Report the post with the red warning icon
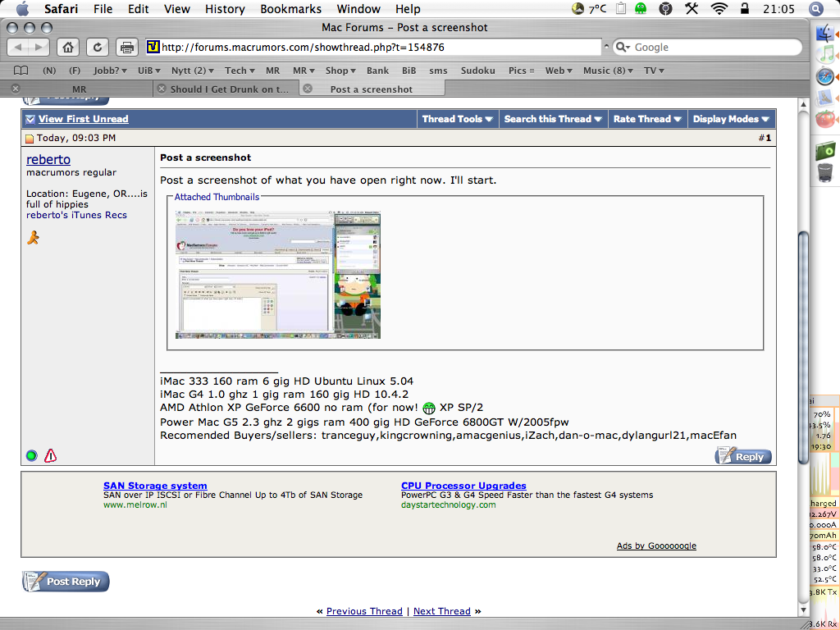840x630 pixels. [50, 456]
